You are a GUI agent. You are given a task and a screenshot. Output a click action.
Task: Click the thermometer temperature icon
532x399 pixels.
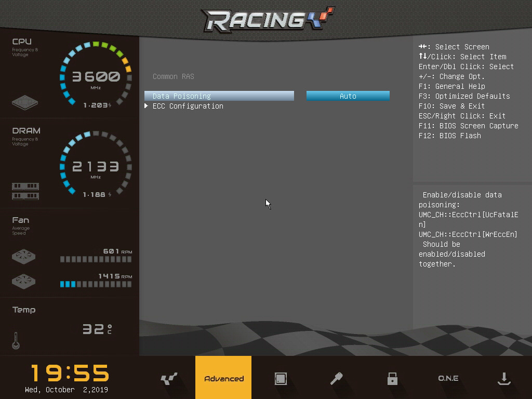[16, 340]
